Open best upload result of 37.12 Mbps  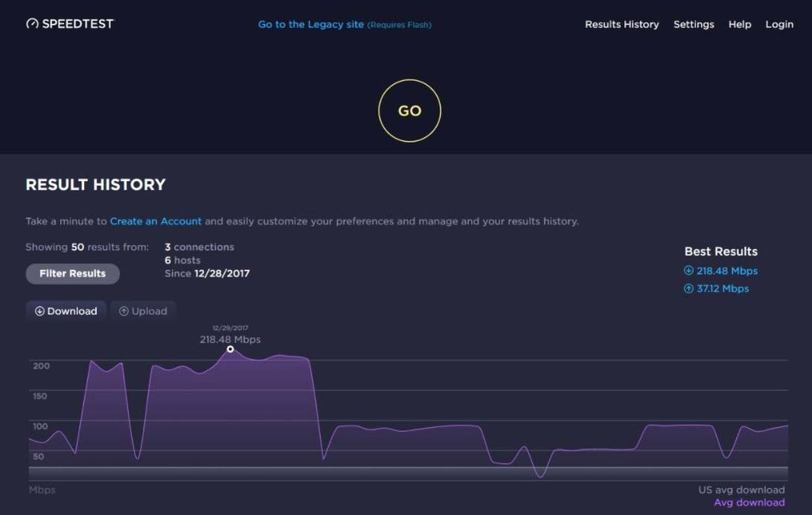[x=722, y=289]
